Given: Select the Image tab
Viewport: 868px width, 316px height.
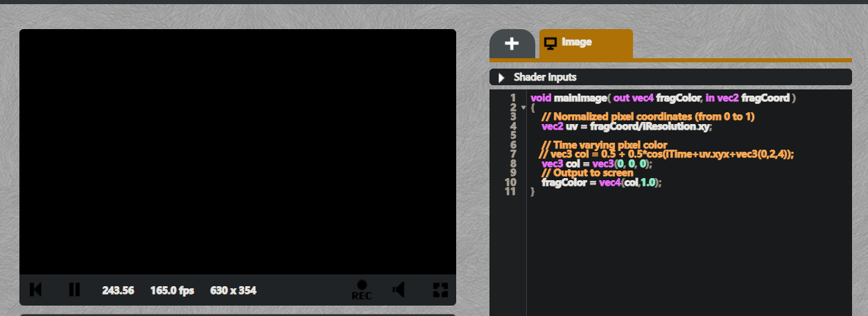Looking at the screenshot, I should (586, 44).
